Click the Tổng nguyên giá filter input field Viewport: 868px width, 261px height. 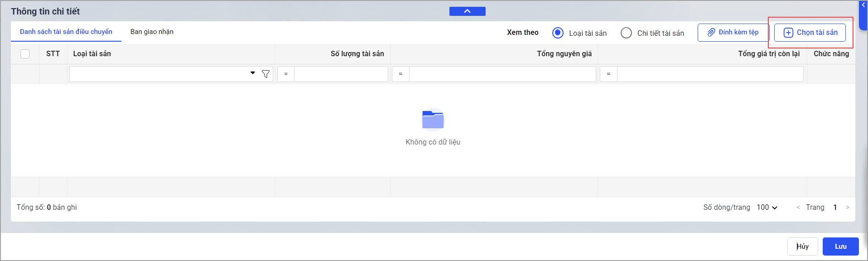coord(502,74)
